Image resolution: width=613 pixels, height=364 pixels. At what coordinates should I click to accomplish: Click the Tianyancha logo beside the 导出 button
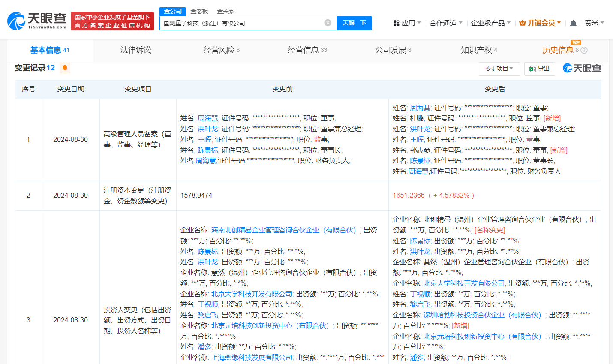582,68
